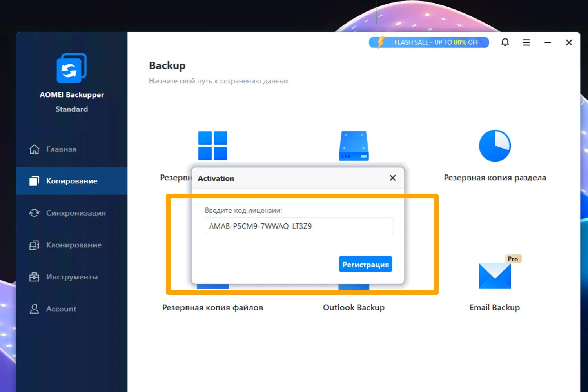Switch to the Инструменты section

click(x=72, y=277)
